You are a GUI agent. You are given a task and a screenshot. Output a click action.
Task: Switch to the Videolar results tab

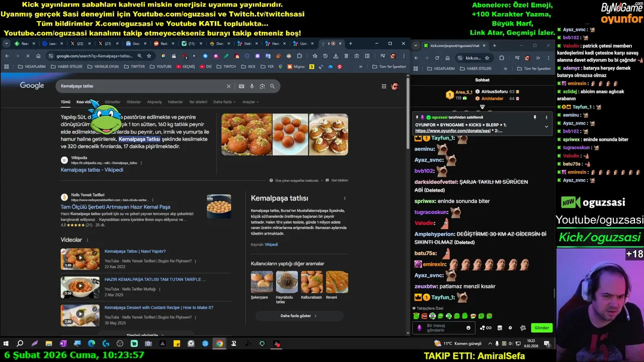(x=134, y=102)
